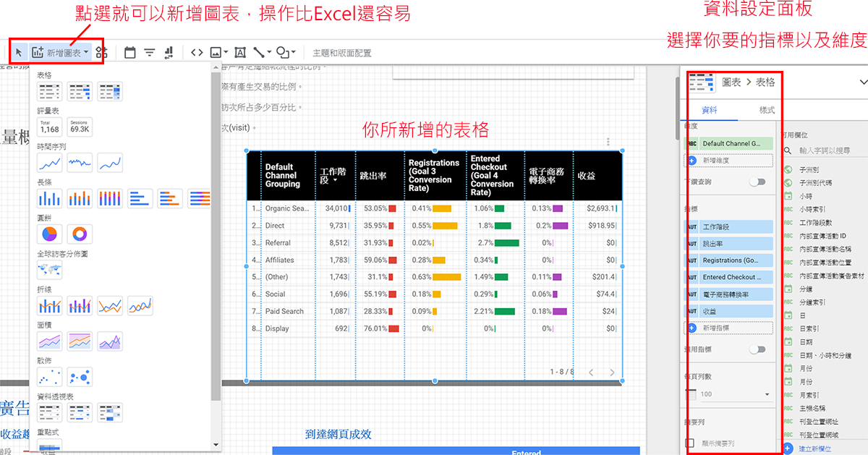The height and width of the screenshot is (455, 868).
Task: Choose the pie chart icon
Action: click(x=49, y=234)
